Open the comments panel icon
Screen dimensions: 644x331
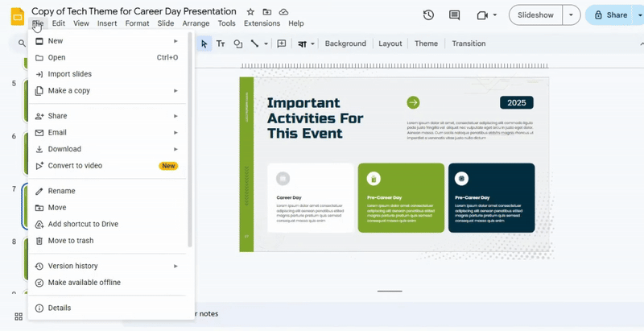click(x=455, y=15)
